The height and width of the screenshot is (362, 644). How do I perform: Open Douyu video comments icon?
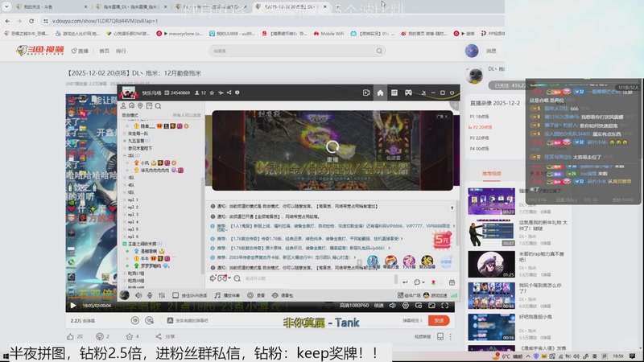99,336
